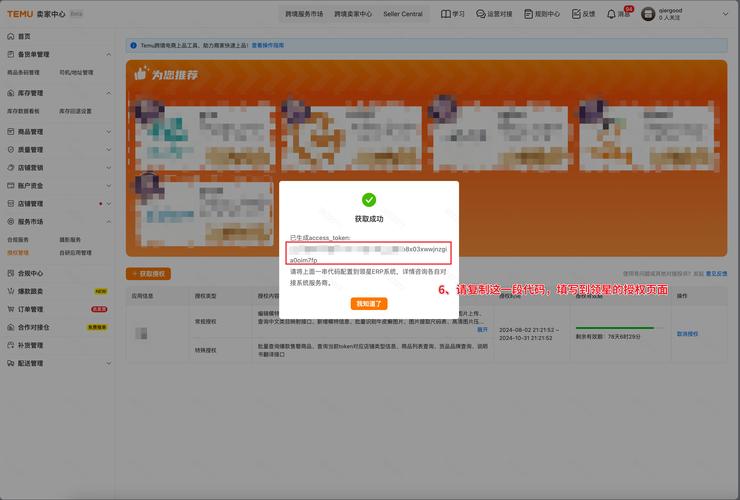Click the 爆款跟卖 sidebar icon
The image size is (740, 500).
point(10,291)
